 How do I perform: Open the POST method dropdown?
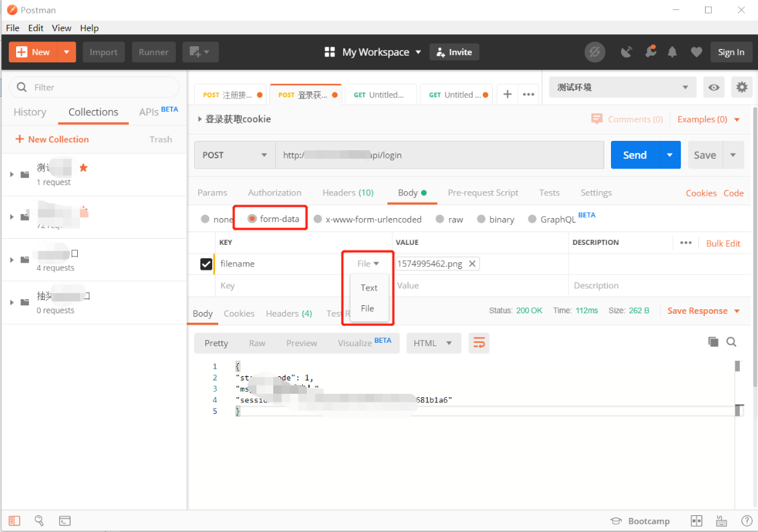click(x=235, y=155)
